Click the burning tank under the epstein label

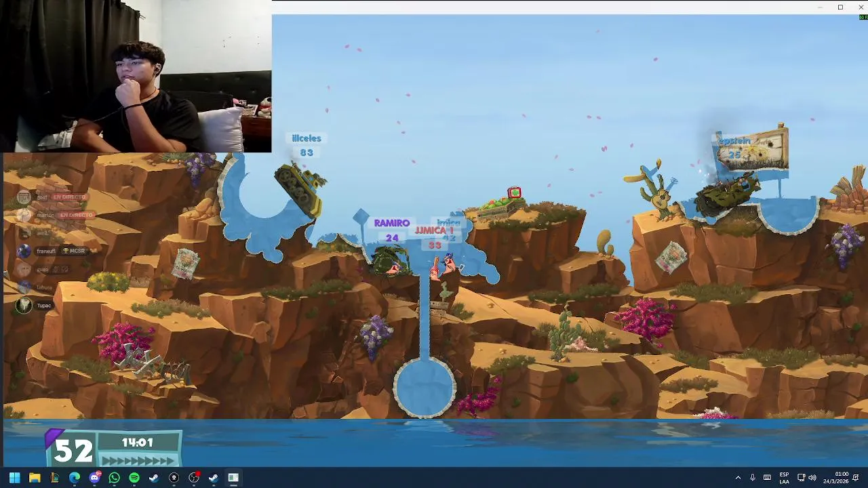click(x=726, y=193)
